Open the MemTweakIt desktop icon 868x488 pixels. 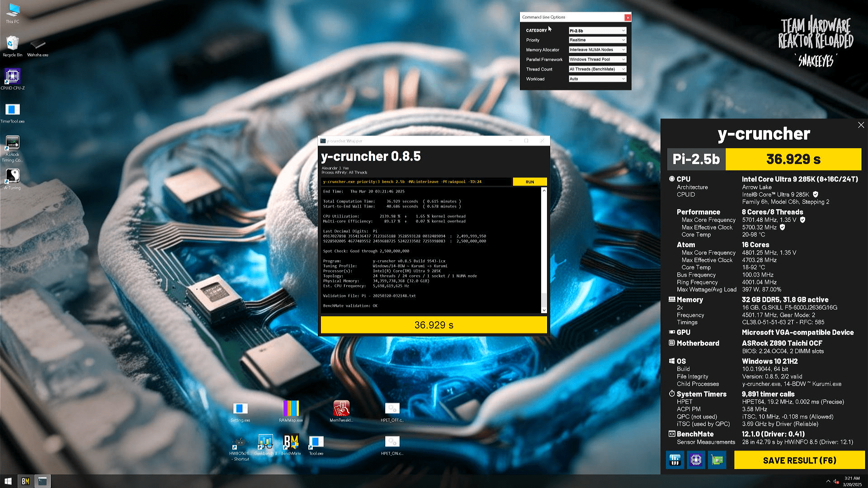tap(341, 408)
